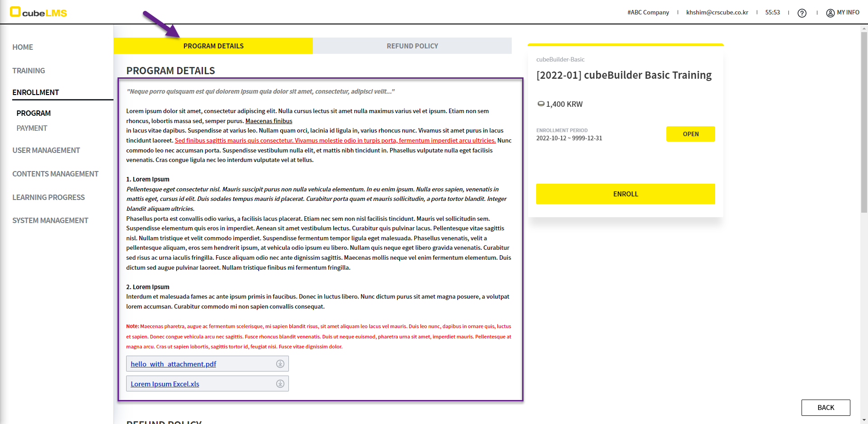This screenshot has height=424, width=868.
Task: Open the hello_with_attachment.pdf link
Action: pos(173,364)
